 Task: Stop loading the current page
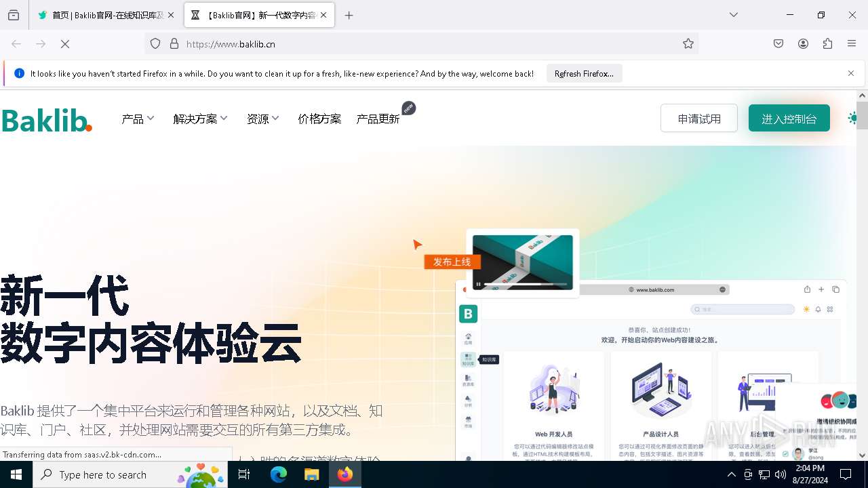point(65,44)
